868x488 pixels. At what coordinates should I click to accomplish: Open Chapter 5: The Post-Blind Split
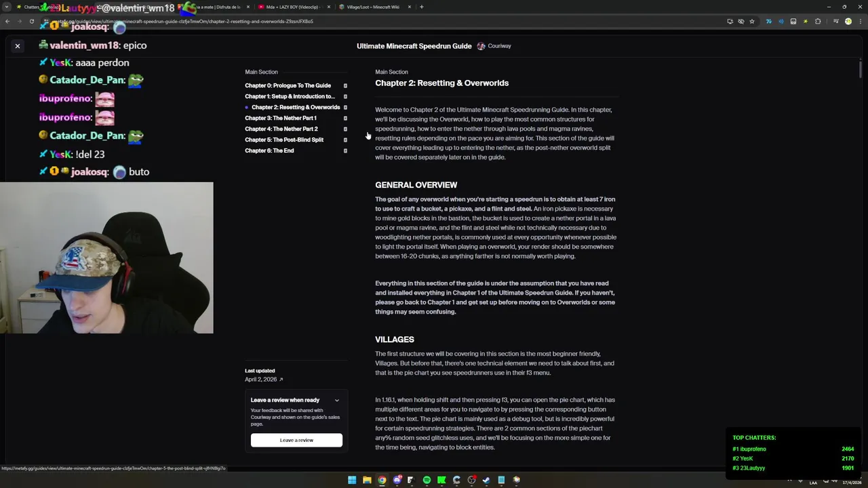[x=284, y=140]
